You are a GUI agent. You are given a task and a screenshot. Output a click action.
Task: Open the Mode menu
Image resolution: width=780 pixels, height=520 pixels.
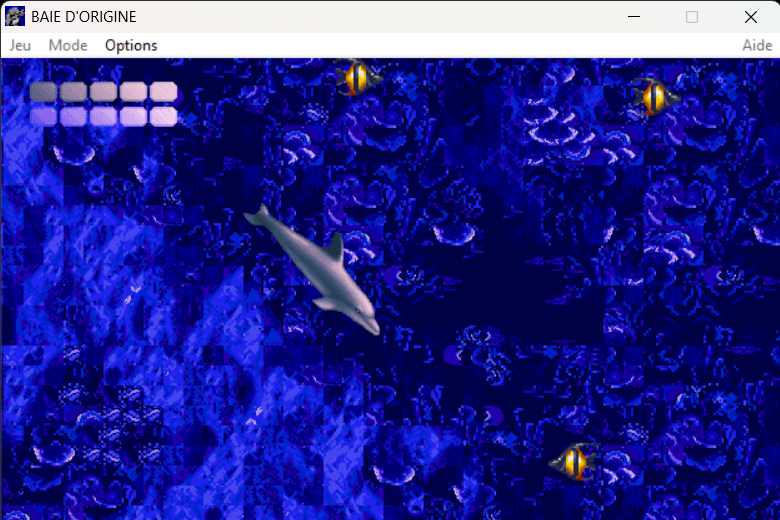[68, 45]
